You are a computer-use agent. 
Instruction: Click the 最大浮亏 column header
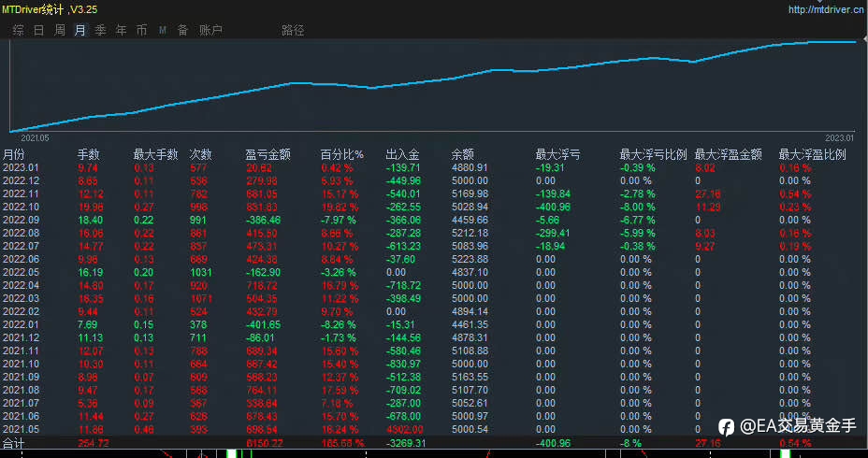click(x=558, y=154)
